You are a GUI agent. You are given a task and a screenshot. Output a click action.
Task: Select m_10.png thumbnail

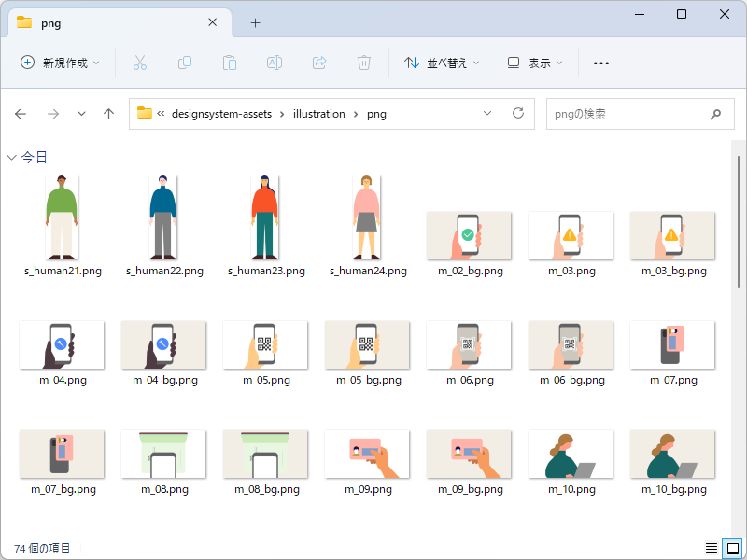pyautogui.click(x=571, y=454)
